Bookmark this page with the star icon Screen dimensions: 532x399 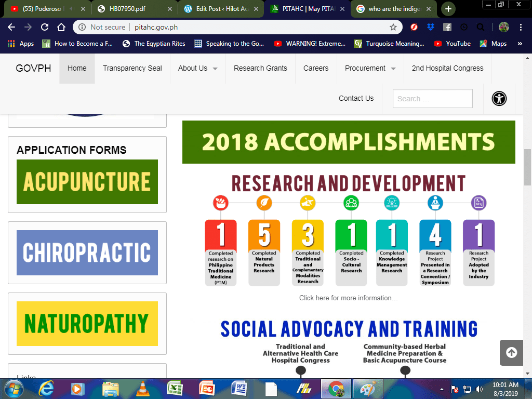click(393, 27)
